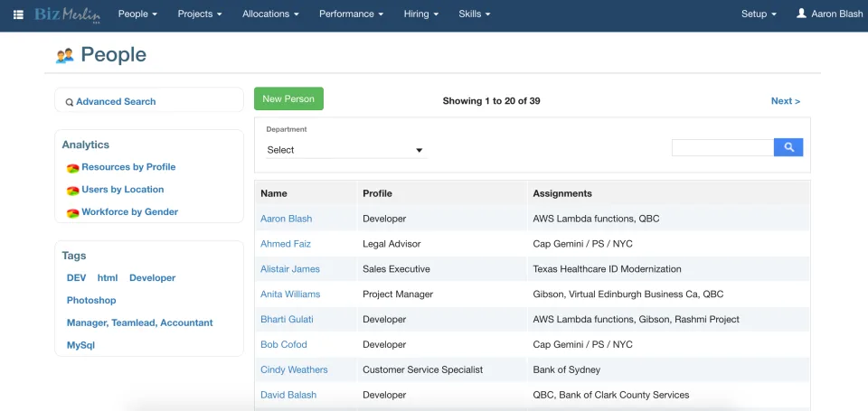Open the grid menu icon beside BizMerlin logo
This screenshot has height=411, width=868.
(x=18, y=14)
